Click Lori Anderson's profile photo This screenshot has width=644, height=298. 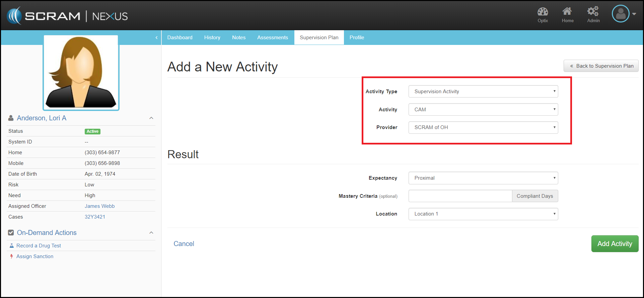(81, 73)
